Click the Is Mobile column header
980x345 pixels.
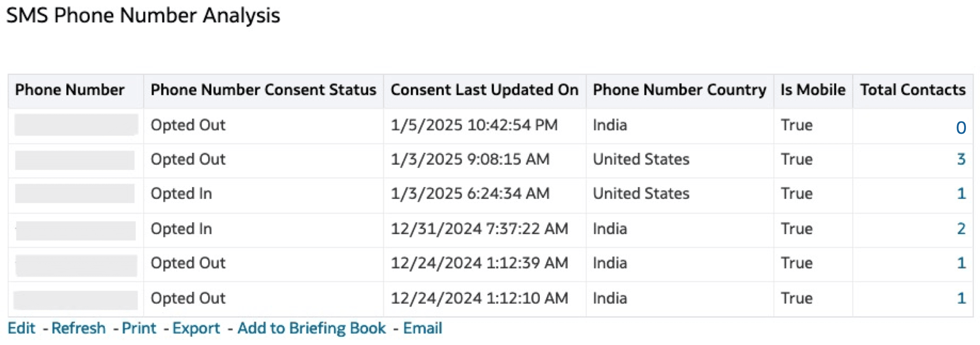tap(813, 90)
